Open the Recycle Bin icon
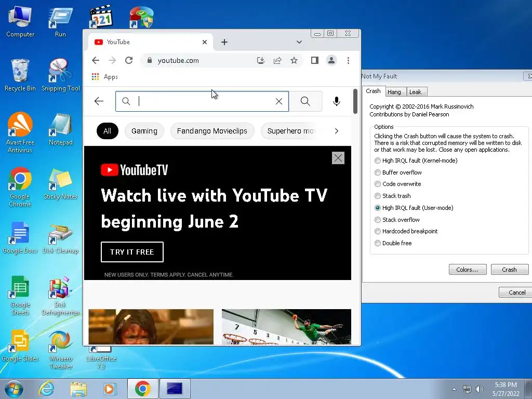This screenshot has height=399, width=532. coord(20,75)
